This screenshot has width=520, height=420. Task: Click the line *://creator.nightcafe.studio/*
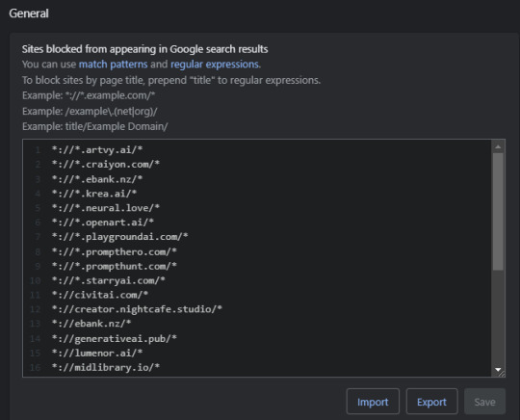tap(137, 309)
